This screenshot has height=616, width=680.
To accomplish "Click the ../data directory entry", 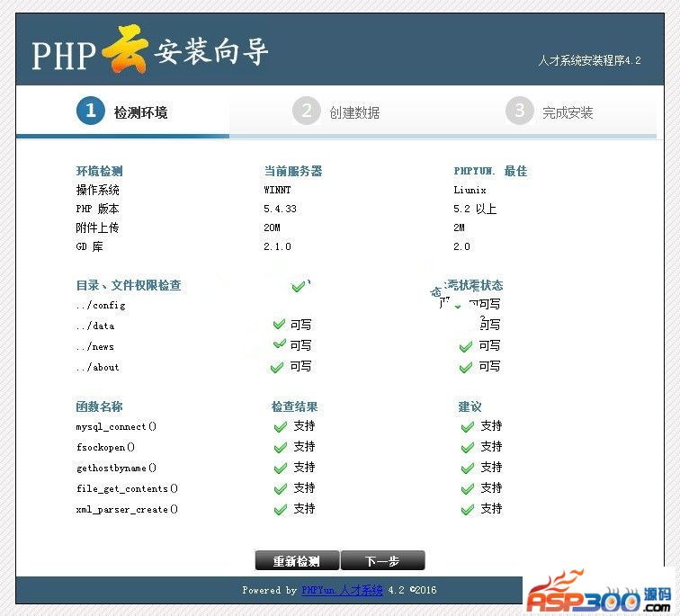I will click(x=95, y=326).
